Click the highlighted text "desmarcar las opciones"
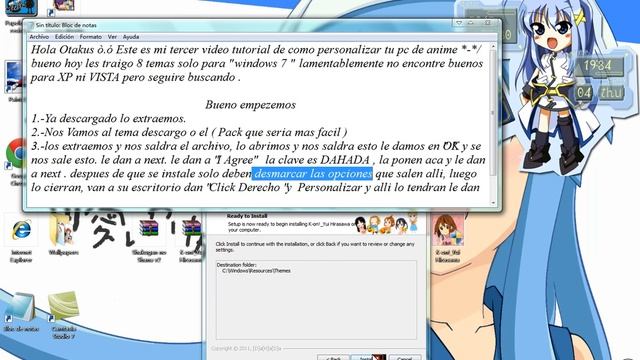The width and height of the screenshot is (640, 360). [x=312, y=174]
